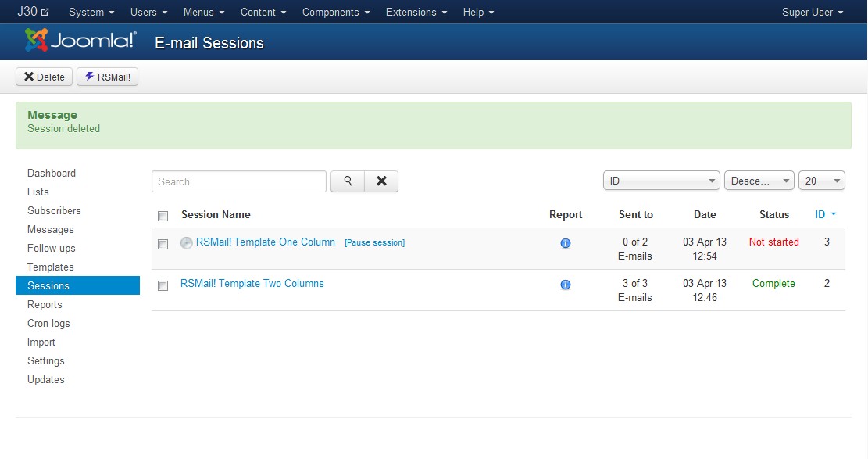Click into the Search field

pyautogui.click(x=239, y=181)
